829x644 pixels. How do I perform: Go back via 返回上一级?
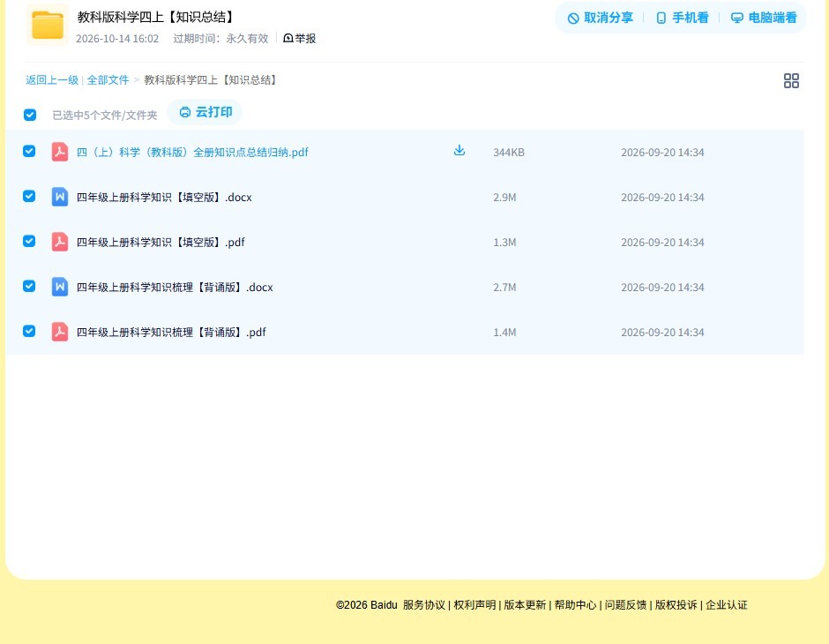pyautogui.click(x=52, y=80)
